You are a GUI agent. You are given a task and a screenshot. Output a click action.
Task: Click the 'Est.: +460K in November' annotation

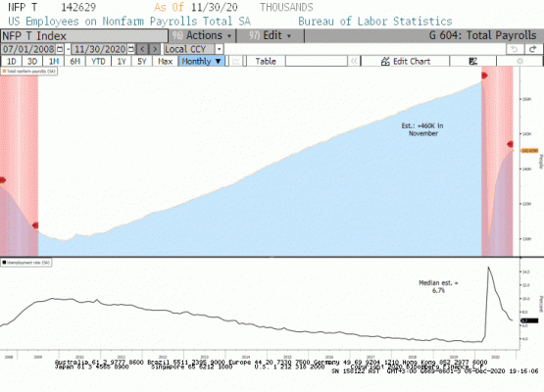coord(422,129)
